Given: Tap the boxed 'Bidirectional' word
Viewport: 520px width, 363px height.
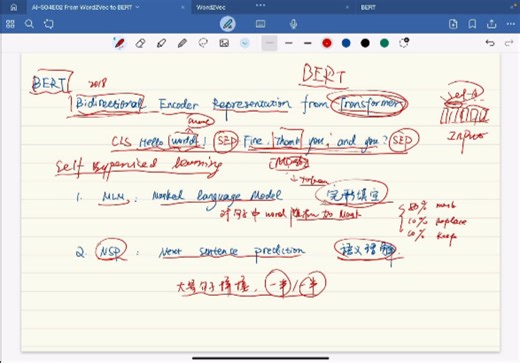Looking at the screenshot, I should pos(109,103).
